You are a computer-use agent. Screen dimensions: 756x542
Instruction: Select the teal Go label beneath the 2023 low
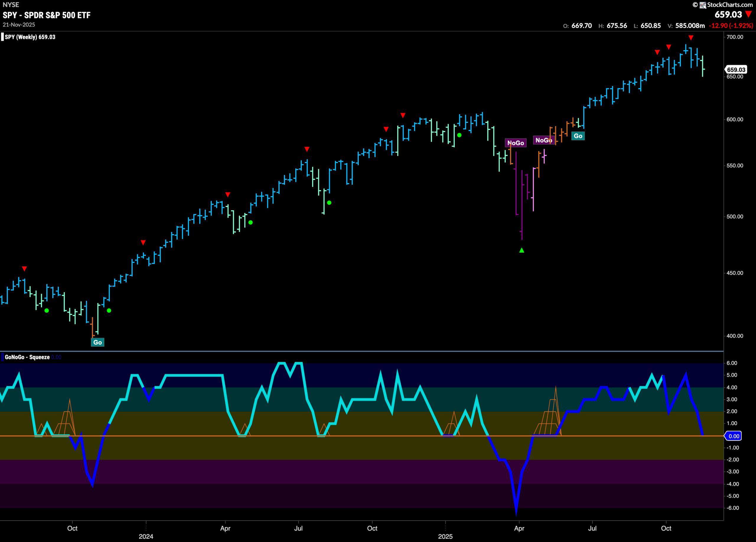click(x=97, y=342)
